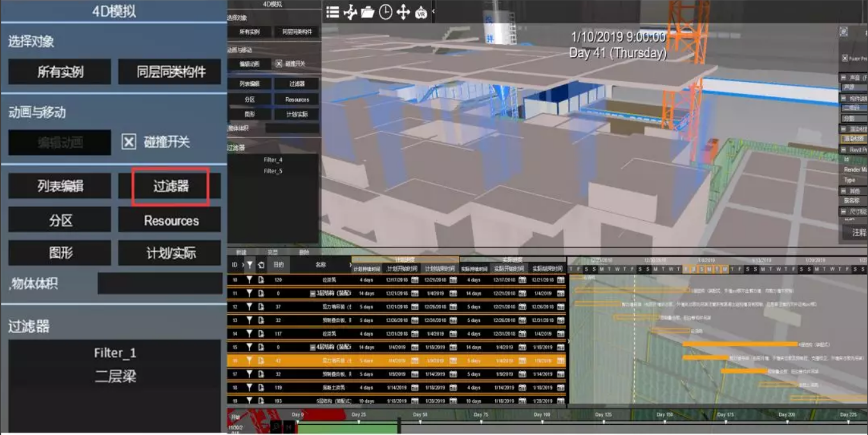Screen dimensions: 868x435
Task: Click the tag icon in table header
Action: tap(261, 264)
